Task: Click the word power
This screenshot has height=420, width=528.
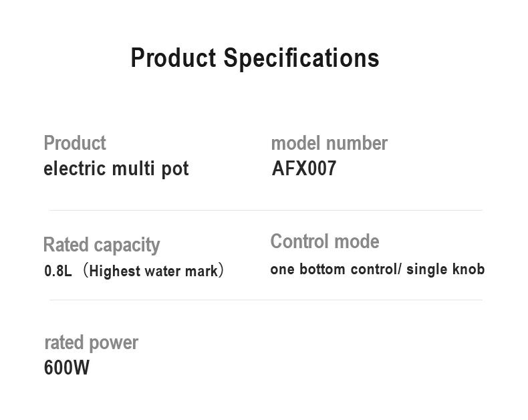Action: tap(113, 343)
